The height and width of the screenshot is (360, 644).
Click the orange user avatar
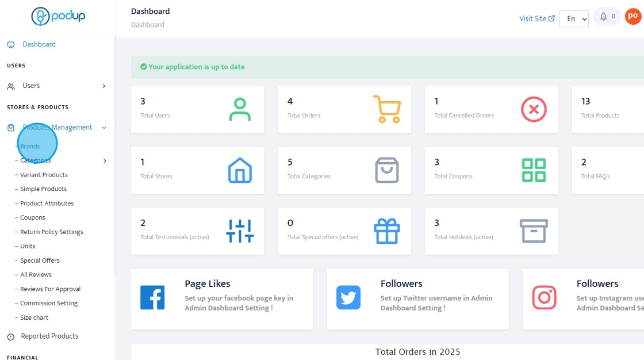[x=632, y=17]
